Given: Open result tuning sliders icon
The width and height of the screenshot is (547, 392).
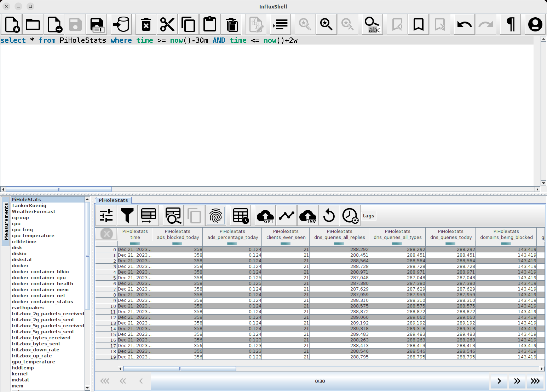Looking at the screenshot, I should [106, 215].
